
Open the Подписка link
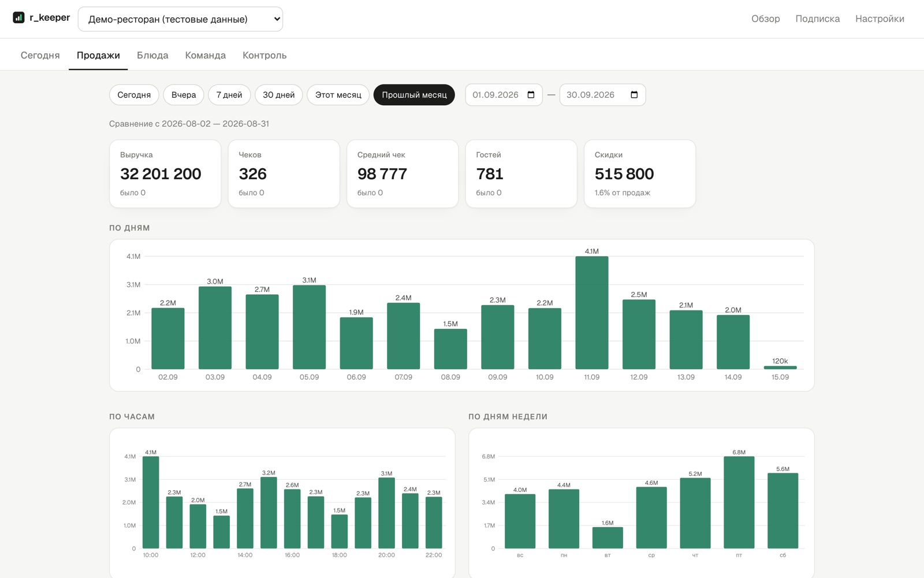818,19
